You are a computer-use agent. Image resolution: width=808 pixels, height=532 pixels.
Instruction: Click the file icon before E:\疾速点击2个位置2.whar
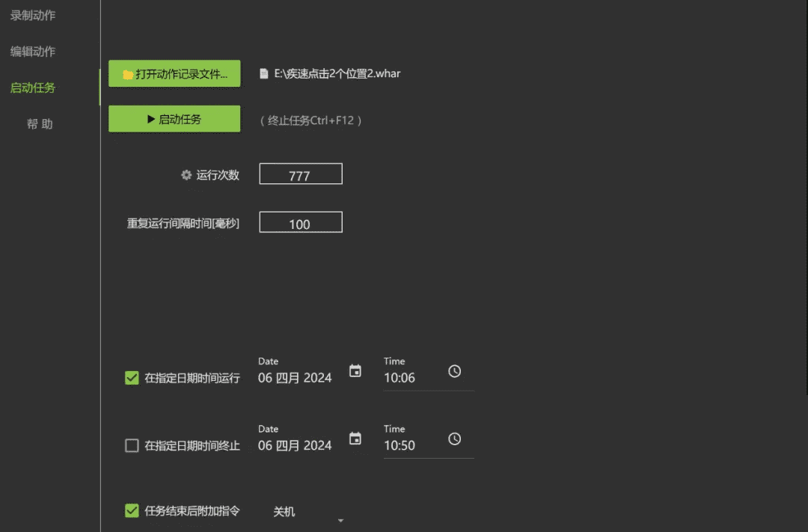click(264, 74)
